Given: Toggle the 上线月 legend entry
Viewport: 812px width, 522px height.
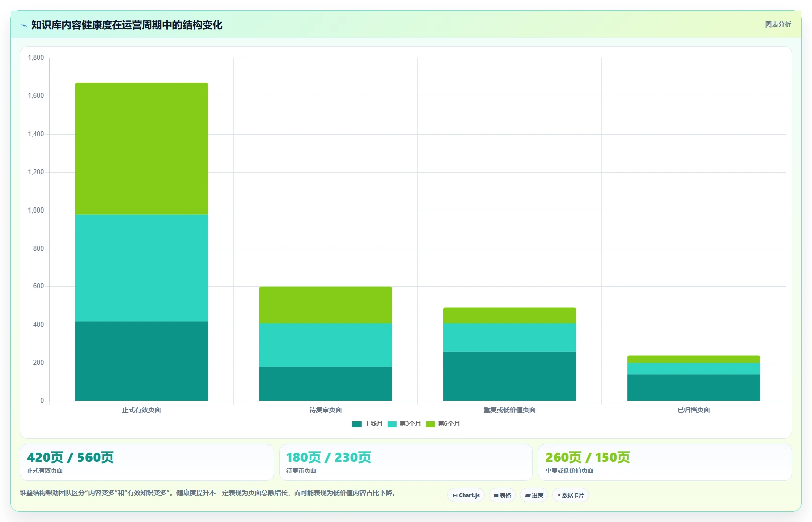Looking at the screenshot, I should pos(367,424).
